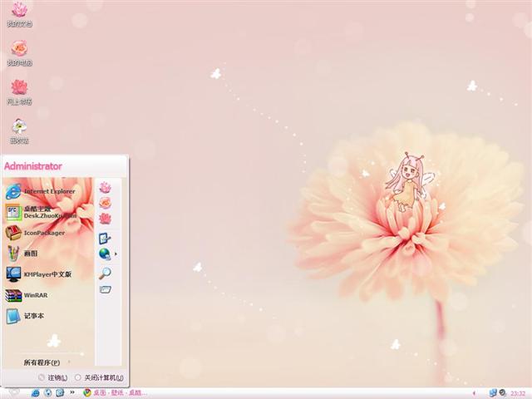Expand the quick launch » overflow chevron
This screenshot has width=532, height=399.
72,392
